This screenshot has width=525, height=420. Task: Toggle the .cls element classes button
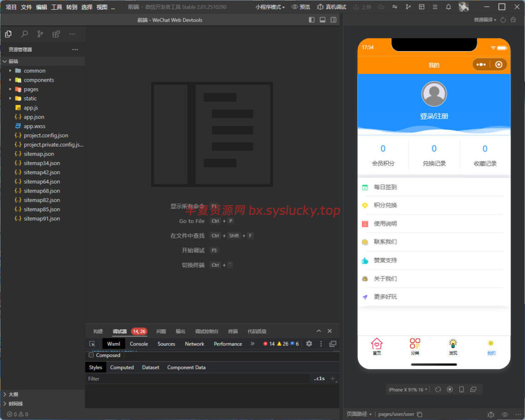coord(319,378)
